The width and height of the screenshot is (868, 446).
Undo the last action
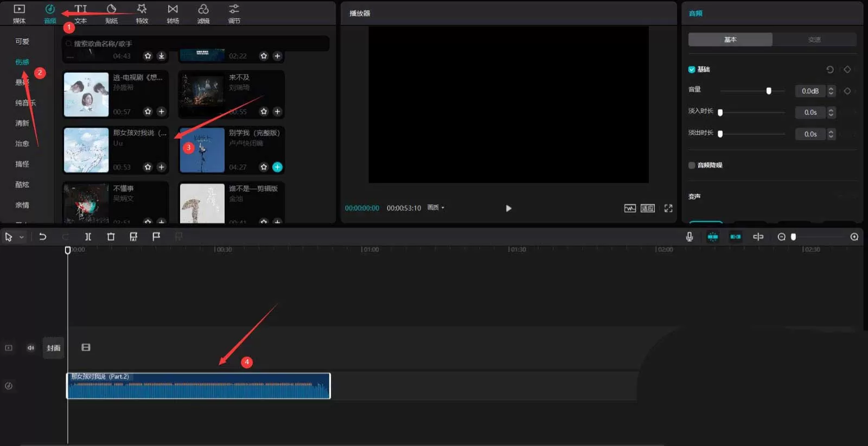coord(42,237)
